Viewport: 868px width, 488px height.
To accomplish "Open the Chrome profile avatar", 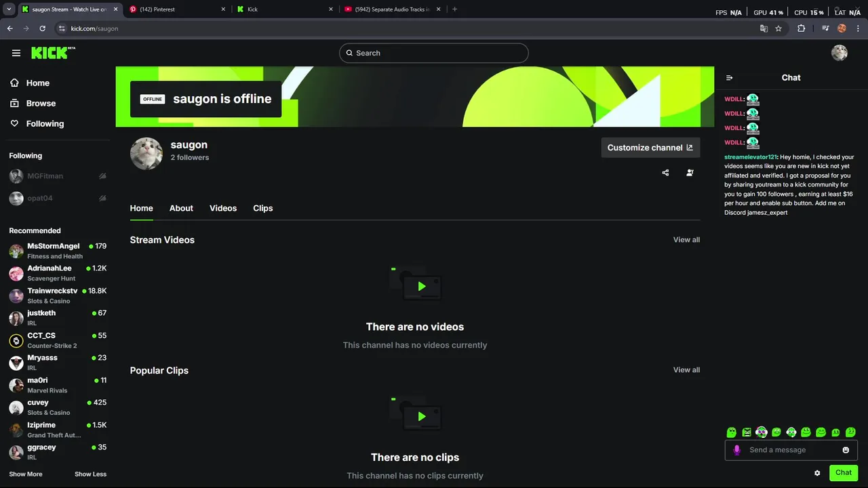I will tap(842, 28).
